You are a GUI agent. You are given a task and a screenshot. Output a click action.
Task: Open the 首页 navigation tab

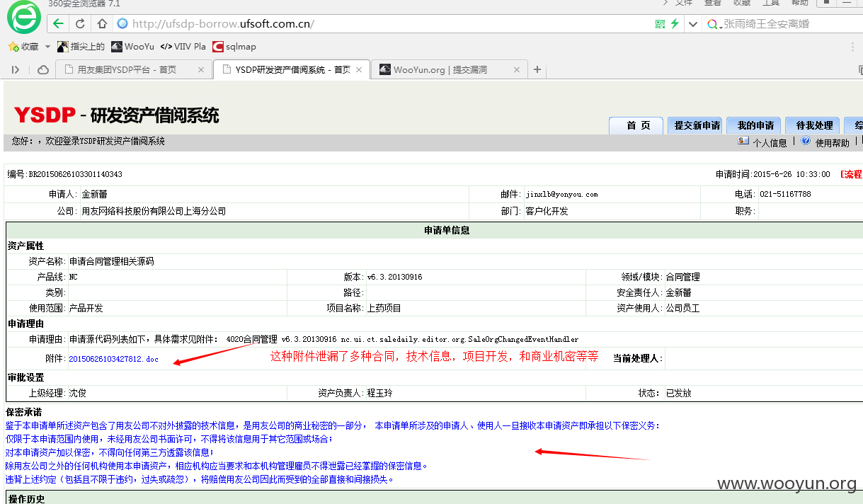[638, 125]
